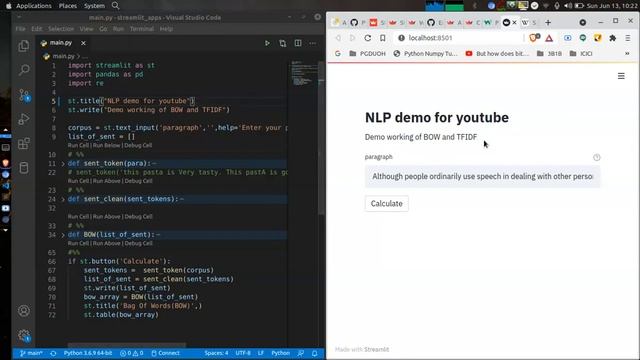Open the Edit menu in VS Code
The height and width of the screenshot is (360, 640).
pos(37,29)
